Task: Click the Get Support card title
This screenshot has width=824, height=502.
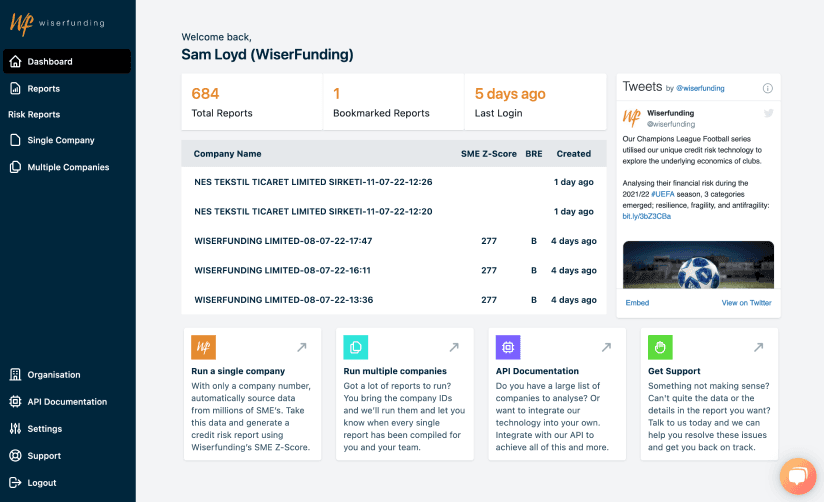Action: 674,371
